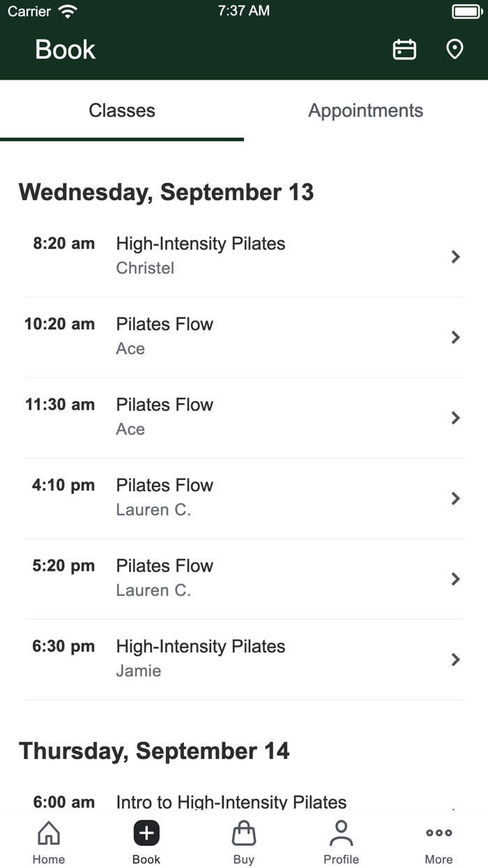Tap the Wi-Fi icon in status bar

coord(66,10)
